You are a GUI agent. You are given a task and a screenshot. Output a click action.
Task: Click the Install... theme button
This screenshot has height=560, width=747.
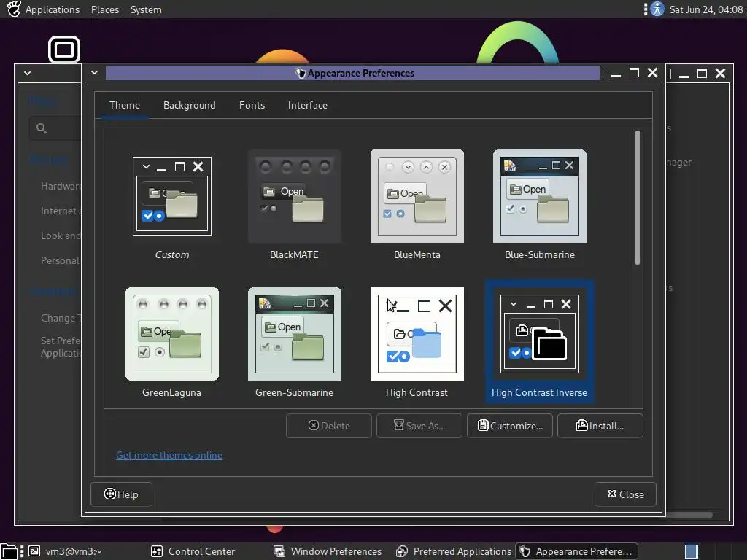pos(600,426)
